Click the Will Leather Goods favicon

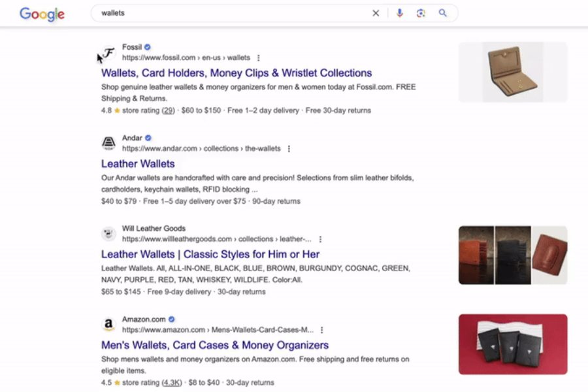click(108, 233)
